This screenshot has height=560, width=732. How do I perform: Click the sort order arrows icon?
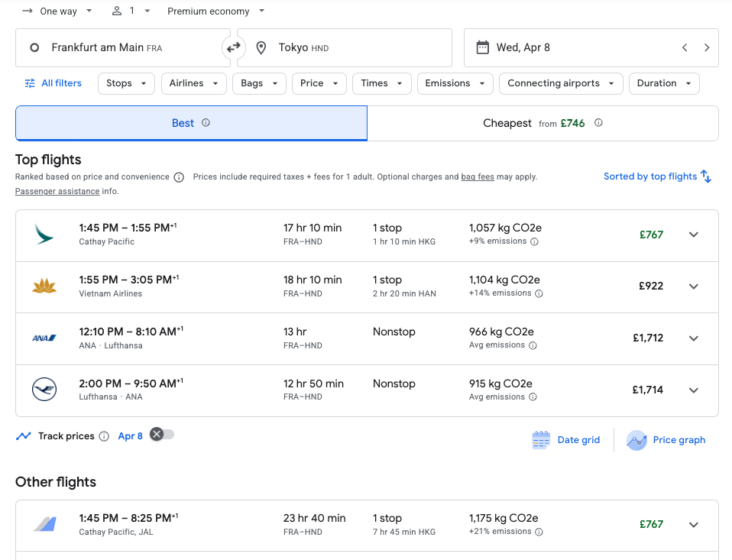point(706,176)
